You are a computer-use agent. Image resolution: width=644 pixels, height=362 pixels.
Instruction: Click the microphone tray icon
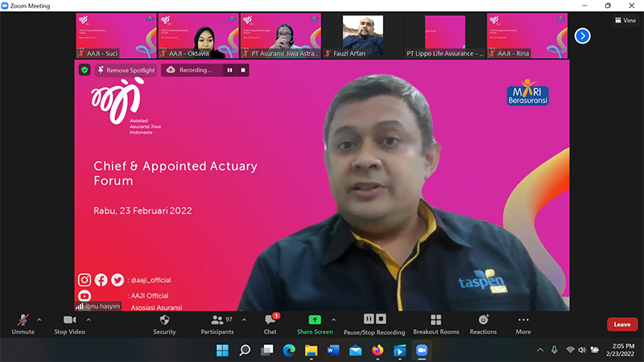555,350
